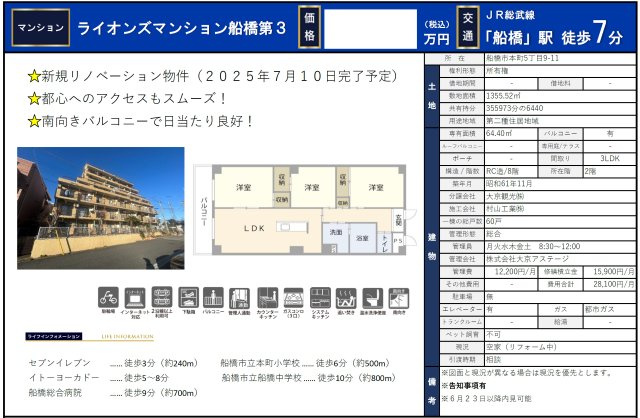Click the two-train-lines (2沿線以上利用可) icon

click(x=162, y=297)
